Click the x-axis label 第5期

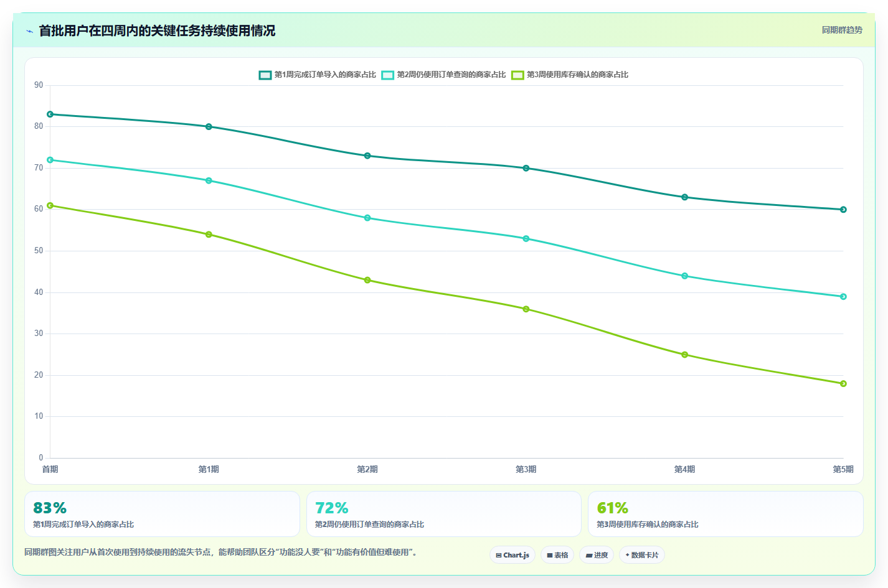pyautogui.click(x=843, y=469)
